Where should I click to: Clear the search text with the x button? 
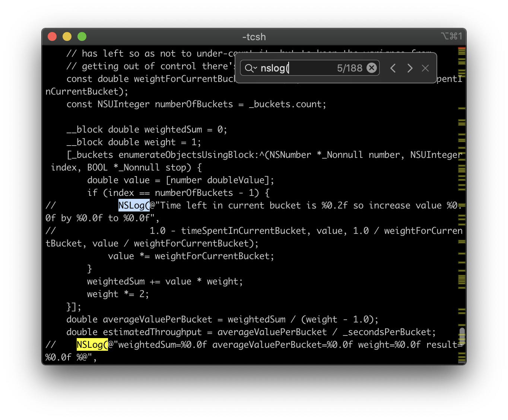click(x=372, y=68)
